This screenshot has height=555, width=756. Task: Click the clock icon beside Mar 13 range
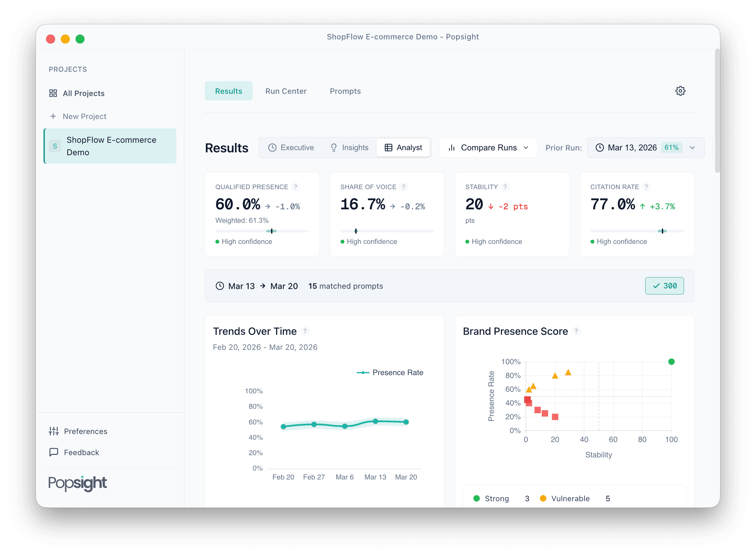click(220, 286)
